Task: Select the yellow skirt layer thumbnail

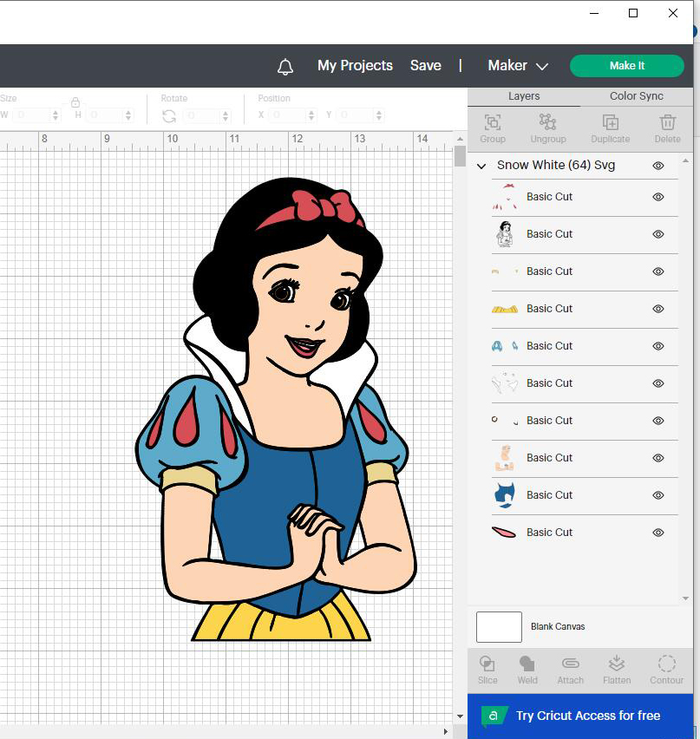Action: click(x=505, y=309)
